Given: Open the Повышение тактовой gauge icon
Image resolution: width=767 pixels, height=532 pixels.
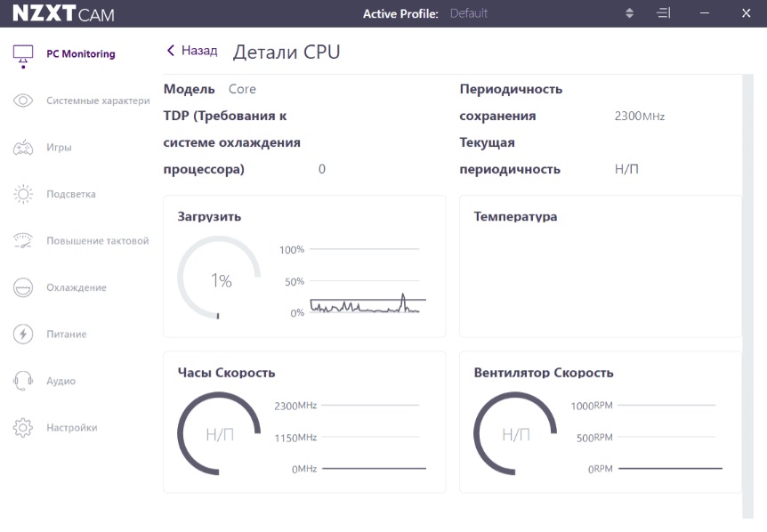Looking at the screenshot, I should pos(23,241).
